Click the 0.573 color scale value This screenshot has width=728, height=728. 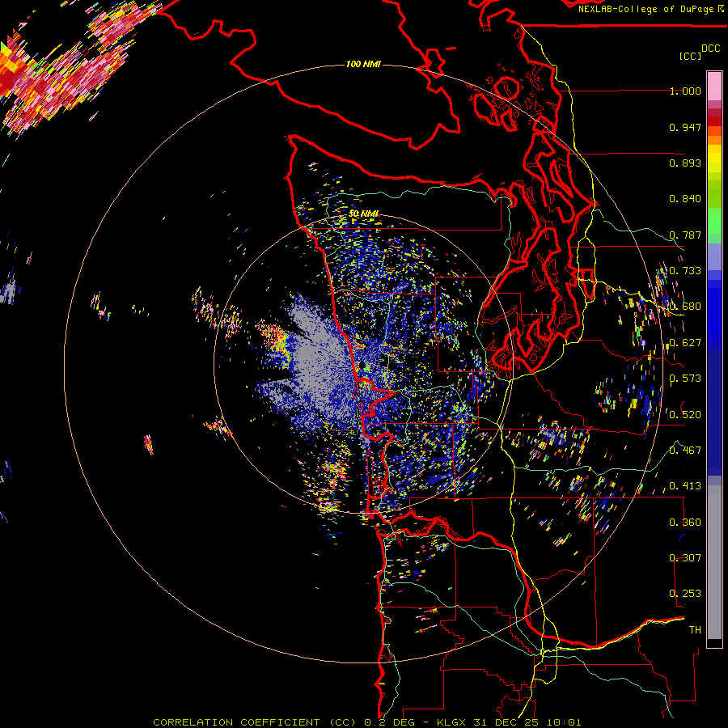tap(685, 379)
